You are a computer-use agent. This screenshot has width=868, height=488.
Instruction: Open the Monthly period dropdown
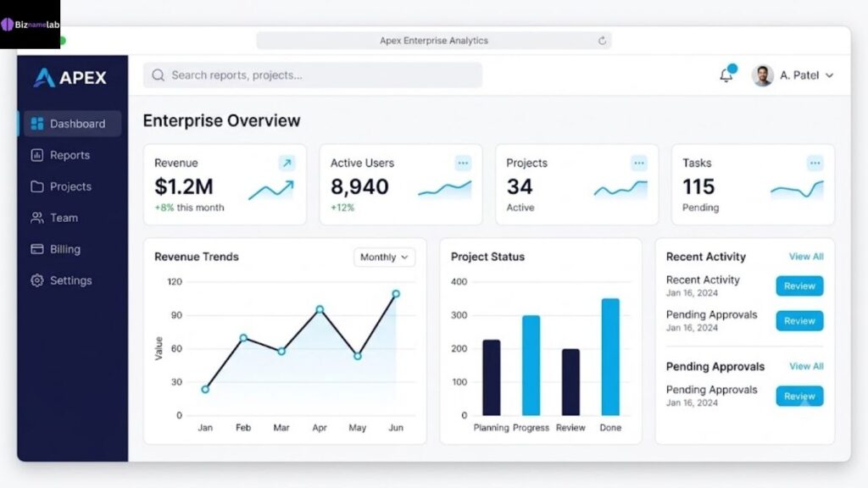(384, 258)
